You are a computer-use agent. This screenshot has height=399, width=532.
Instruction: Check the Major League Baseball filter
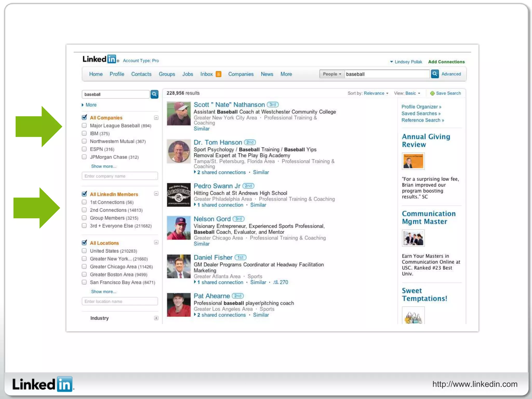coord(84,125)
